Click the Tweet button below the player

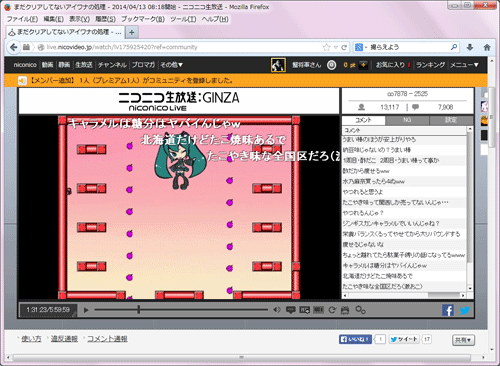pyautogui.click(x=404, y=339)
